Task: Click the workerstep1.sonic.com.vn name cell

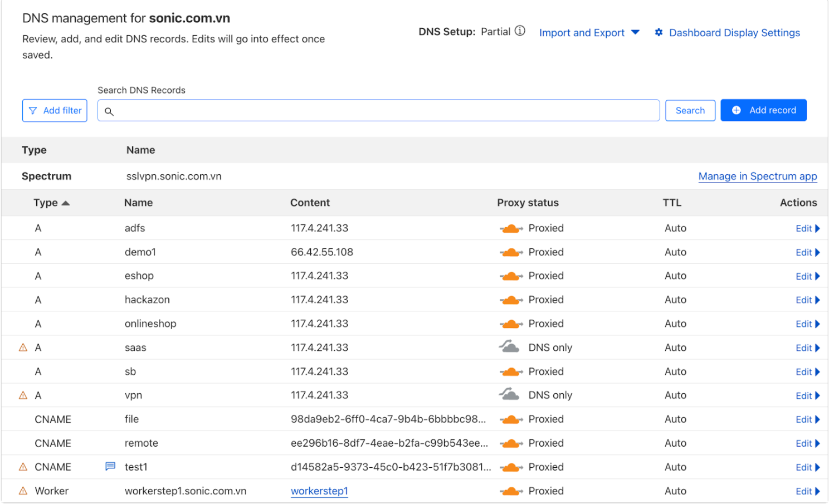Action: click(x=186, y=491)
